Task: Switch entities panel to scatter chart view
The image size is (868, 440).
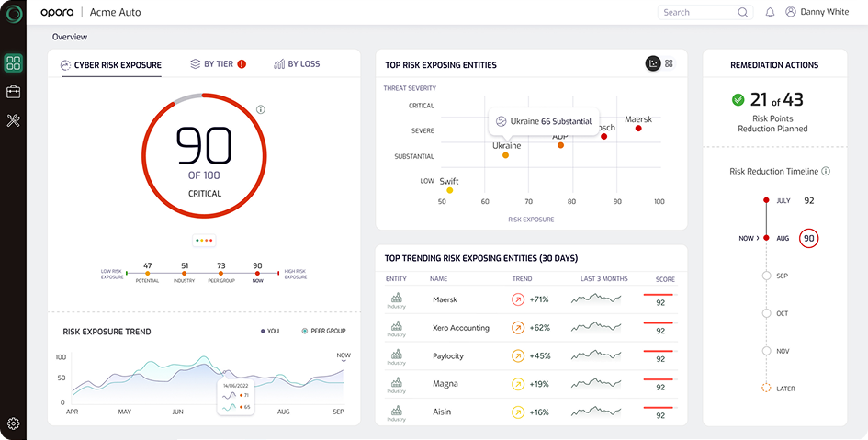Action: 653,63
